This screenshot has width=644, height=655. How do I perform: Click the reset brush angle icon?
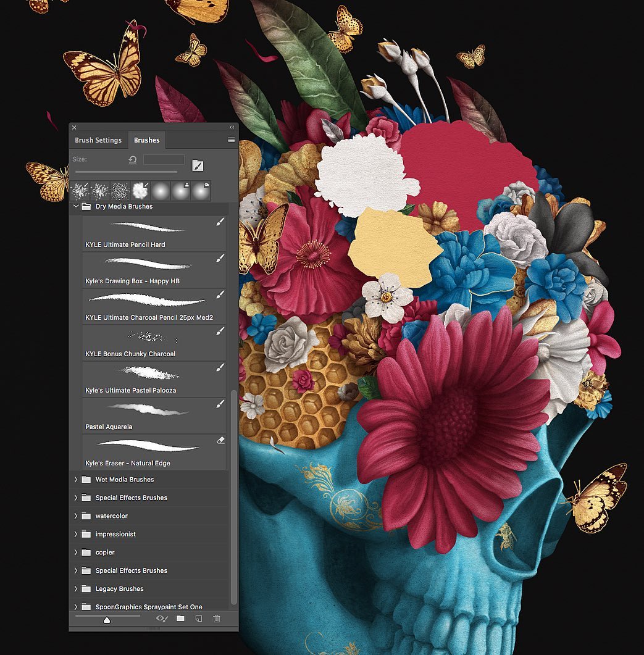pyautogui.click(x=133, y=159)
